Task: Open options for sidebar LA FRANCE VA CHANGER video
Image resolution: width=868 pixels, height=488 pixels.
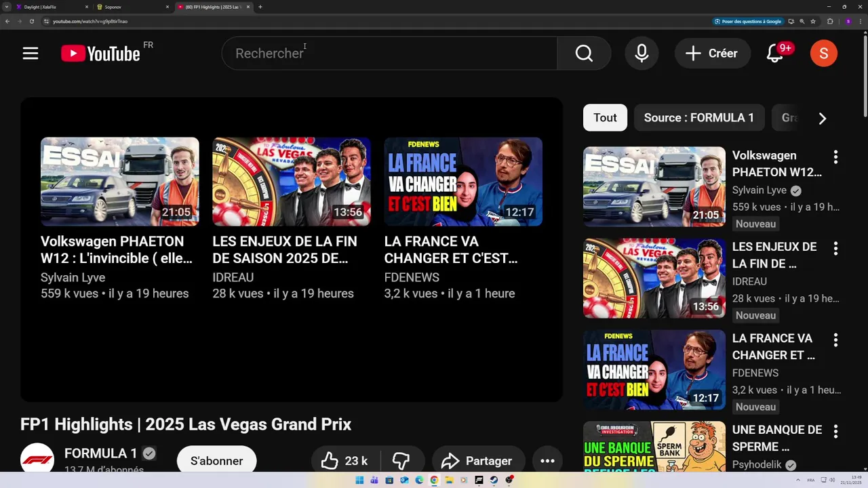Action: (x=835, y=340)
